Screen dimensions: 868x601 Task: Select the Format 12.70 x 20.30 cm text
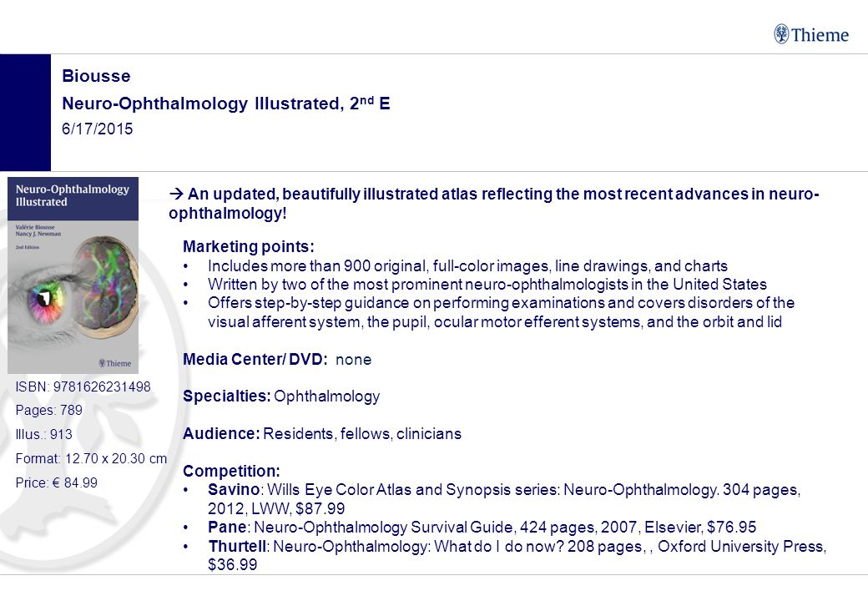(x=91, y=459)
